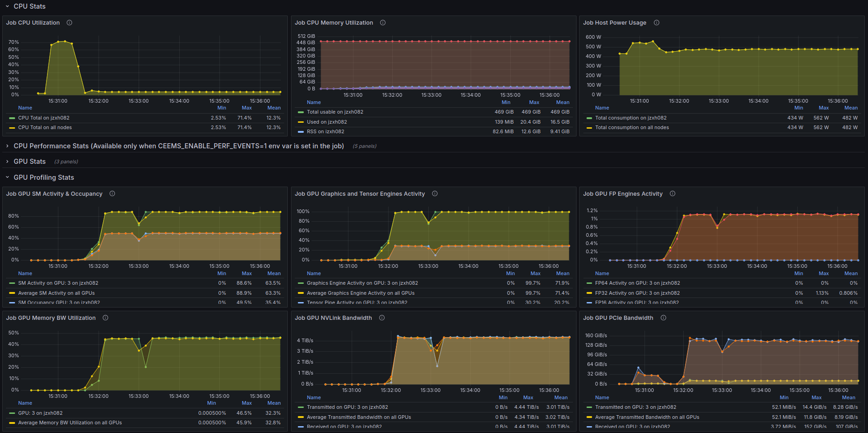The height and width of the screenshot is (433, 868).
Task: Click the Job CPU Memory Utilization info icon
Action: click(382, 22)
